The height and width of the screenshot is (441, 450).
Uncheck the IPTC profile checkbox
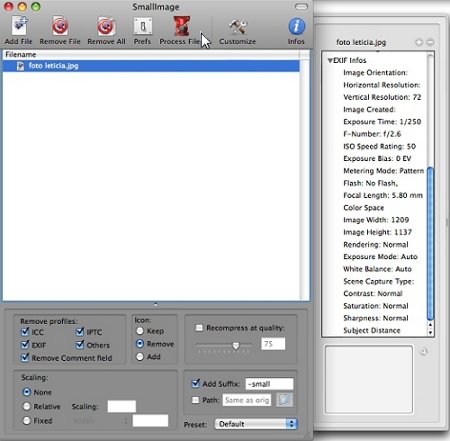[80, 332]
